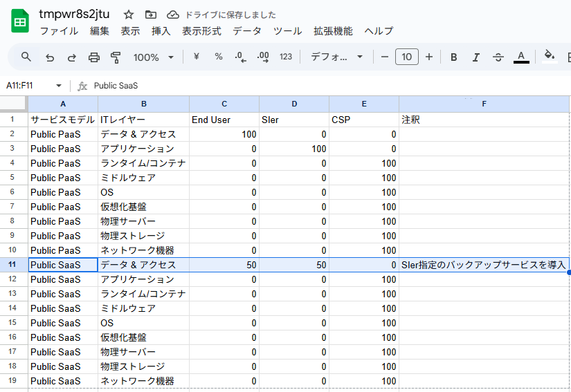Select column B header

click(x=144, y=104)
